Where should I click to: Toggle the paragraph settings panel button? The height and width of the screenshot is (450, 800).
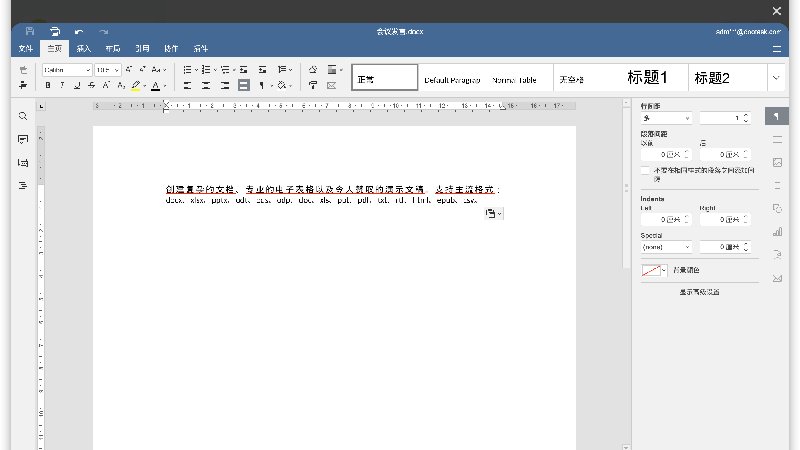777,116
